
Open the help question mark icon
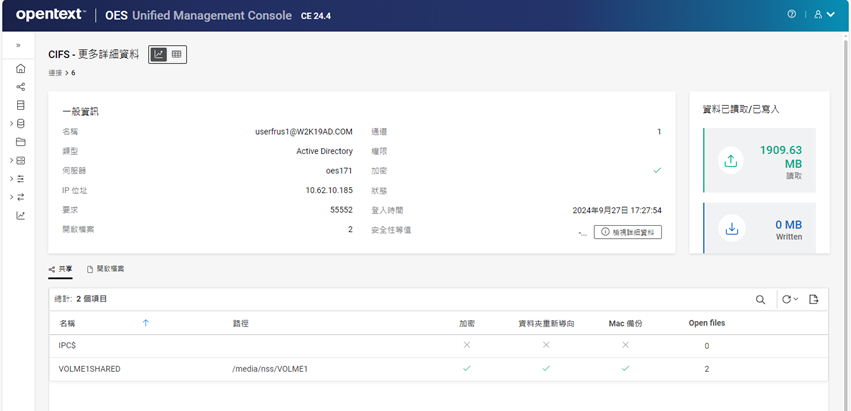(x=792, y=15)
